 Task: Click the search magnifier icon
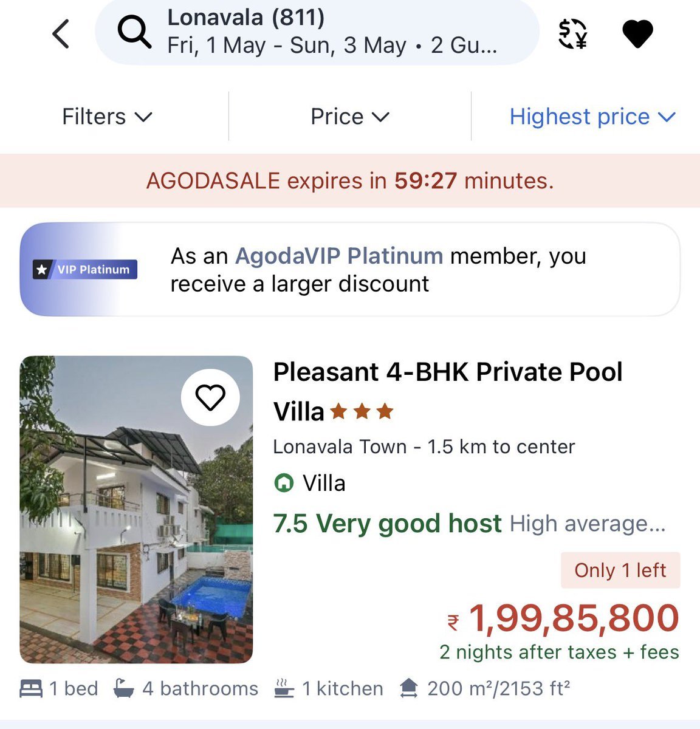pyautogui.click(x=134, y=31)
